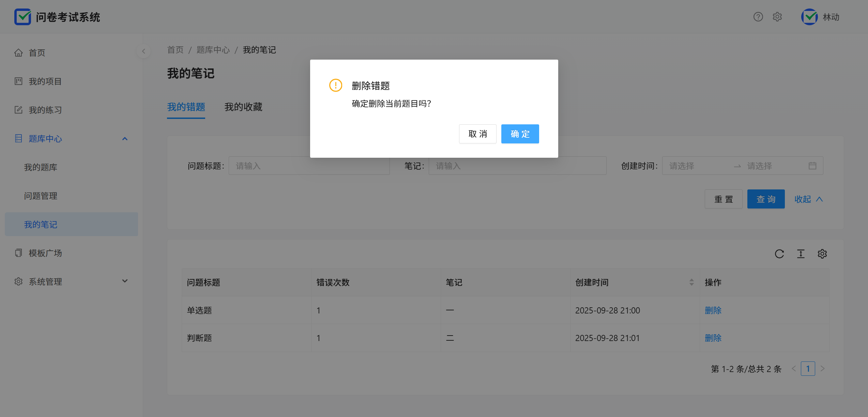Click the calendar icon in date range
Image resolution: width=868 pixels, height=417 pixels.
pyautogui.click(x=812, y=166)
